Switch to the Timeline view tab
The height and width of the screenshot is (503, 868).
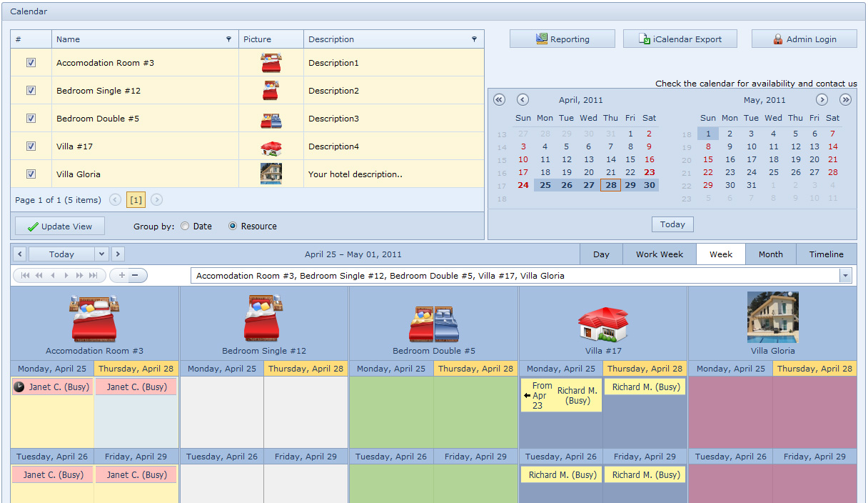tap(826, 254)
